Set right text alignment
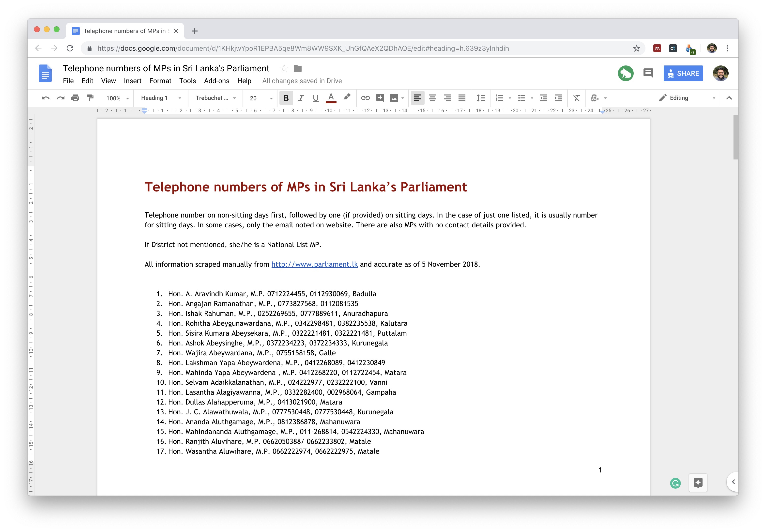Image resolution: width=766 pixels, height=532 pixels. [447, 98]
